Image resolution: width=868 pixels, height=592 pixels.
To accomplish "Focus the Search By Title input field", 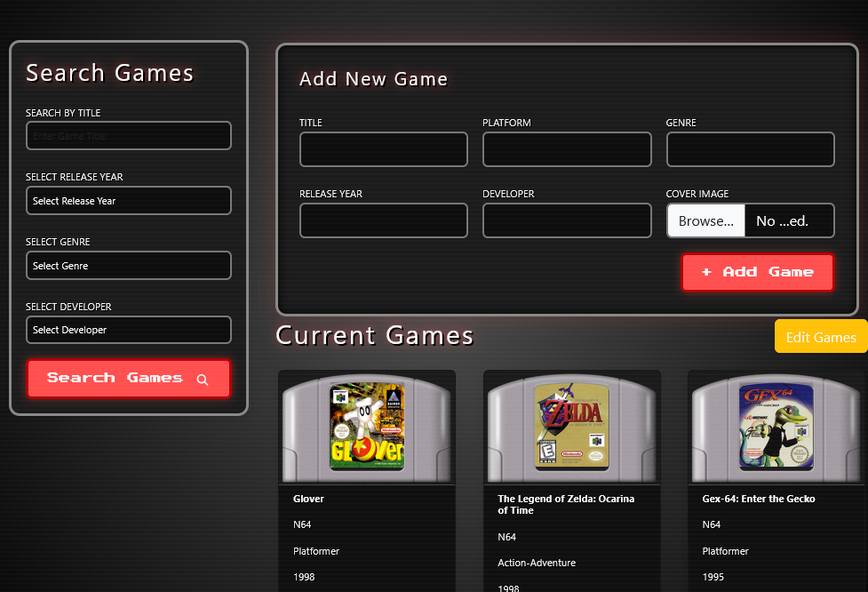I will pos(129,136).
